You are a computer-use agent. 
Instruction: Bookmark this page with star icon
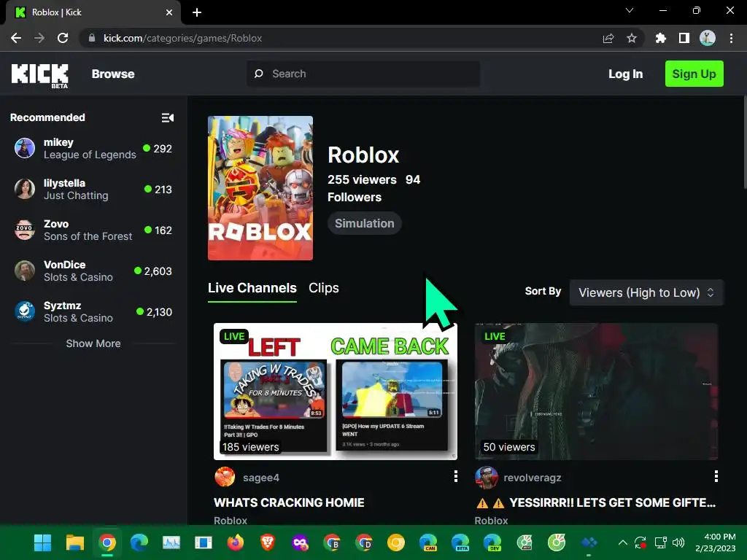pos(632,38)
